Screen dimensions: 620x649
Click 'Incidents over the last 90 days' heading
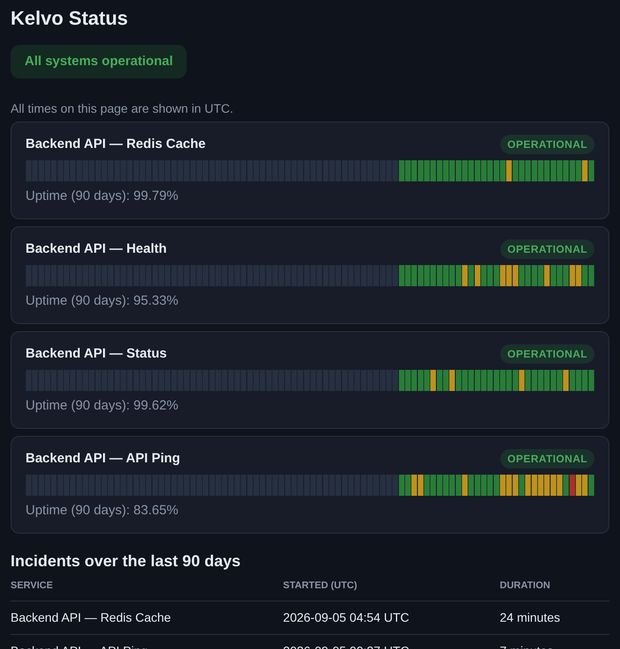[x=125, y=561]
